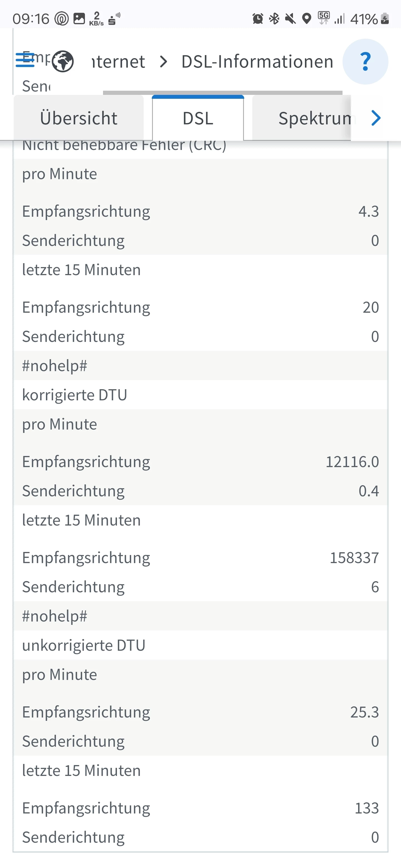Image resolution: width=401 pixels, height=868 pixels.
Task: Click the breadcrumb arrow before DSL-Informationen
Action: (163, 62)
